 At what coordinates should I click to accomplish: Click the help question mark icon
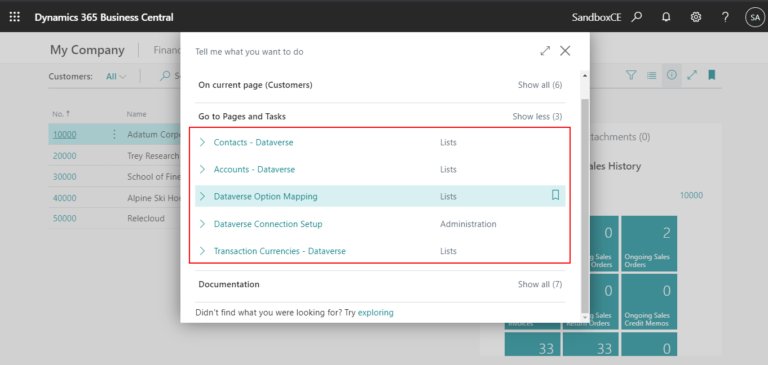[725, 17]
